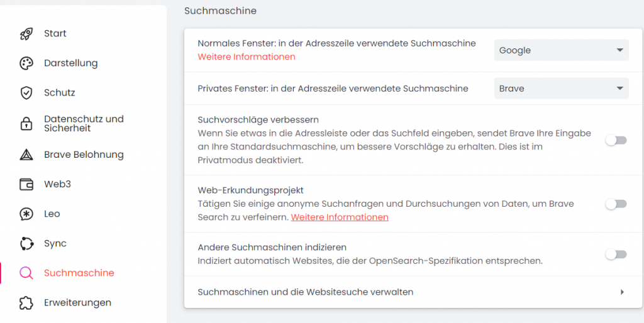Go to the Darstellung settings section
The image size is (644, 323).
coord(70,63)
